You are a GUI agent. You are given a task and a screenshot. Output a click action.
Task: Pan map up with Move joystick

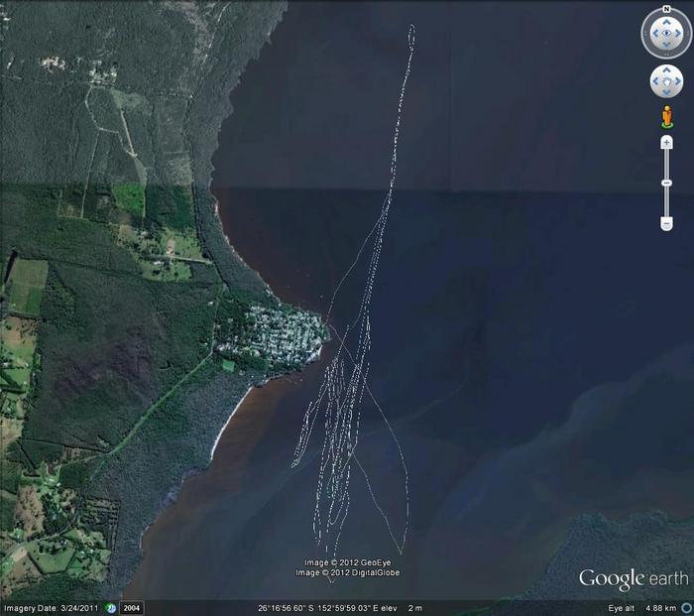[x=666, y=70]
